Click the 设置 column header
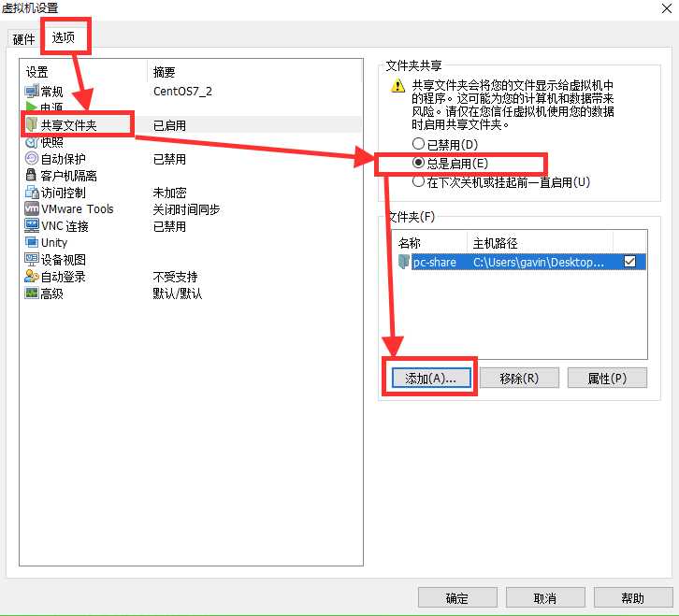This screenshot has height=616, width=679. point(36,72)
